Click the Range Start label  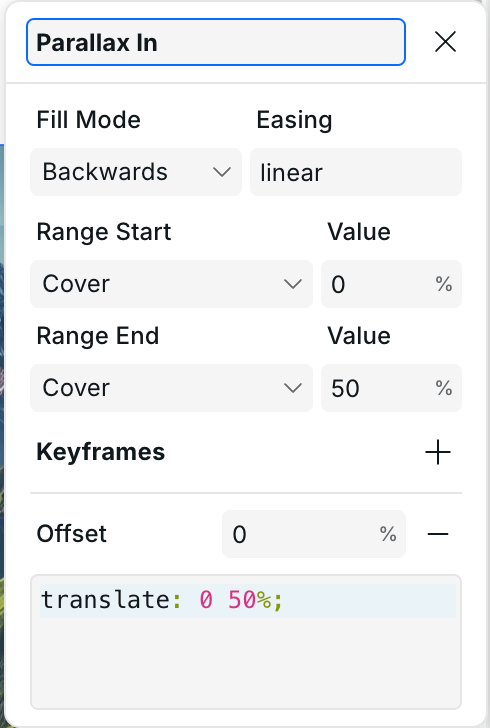(x=104, y=232)
